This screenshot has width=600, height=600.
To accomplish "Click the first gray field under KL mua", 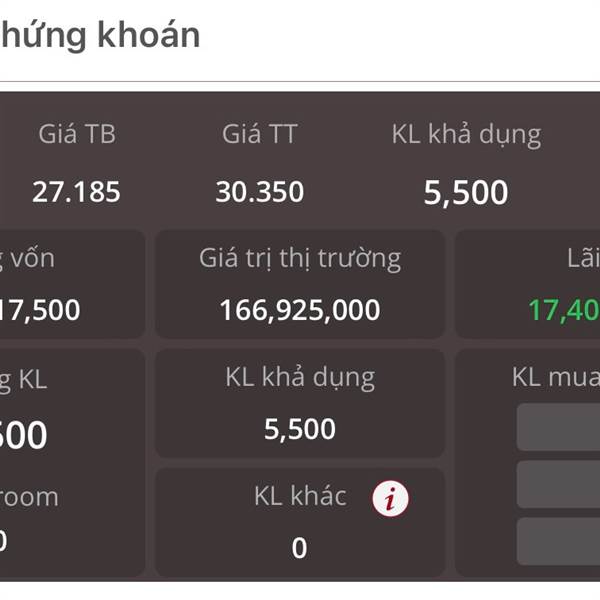I will [558, 427].
